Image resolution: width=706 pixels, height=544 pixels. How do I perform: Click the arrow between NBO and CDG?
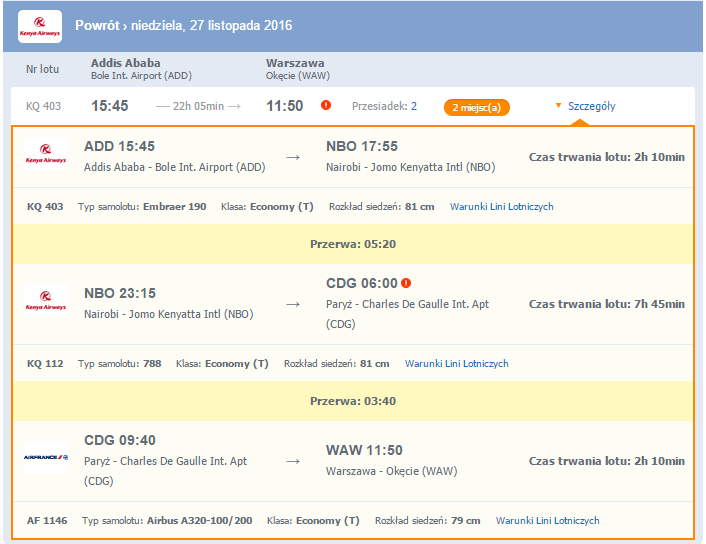pos(293,305)
